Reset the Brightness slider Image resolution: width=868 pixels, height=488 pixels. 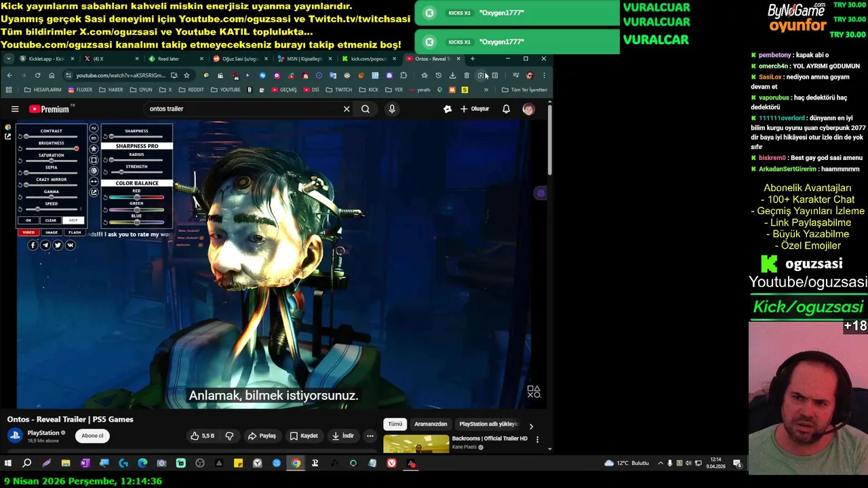[x=20, y=149]
